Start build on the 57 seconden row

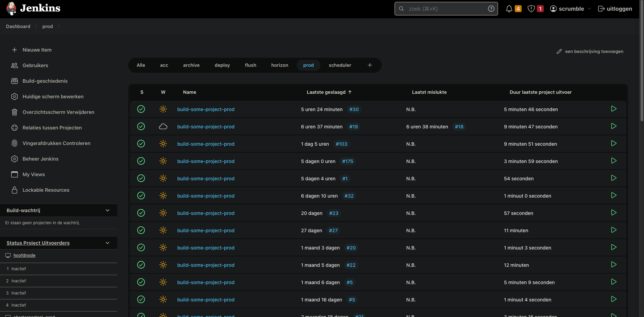(x=614, y=213)
